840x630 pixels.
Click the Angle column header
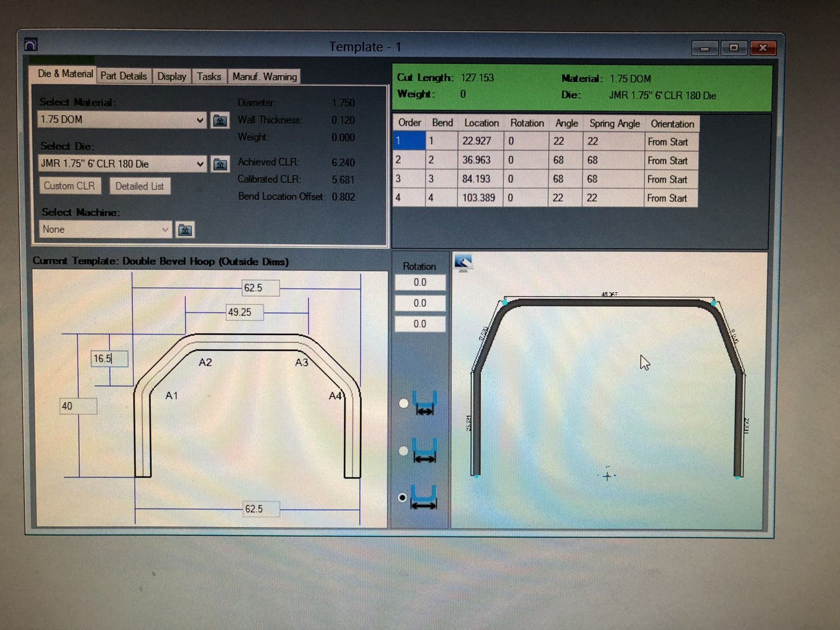[x=566, y=123]
